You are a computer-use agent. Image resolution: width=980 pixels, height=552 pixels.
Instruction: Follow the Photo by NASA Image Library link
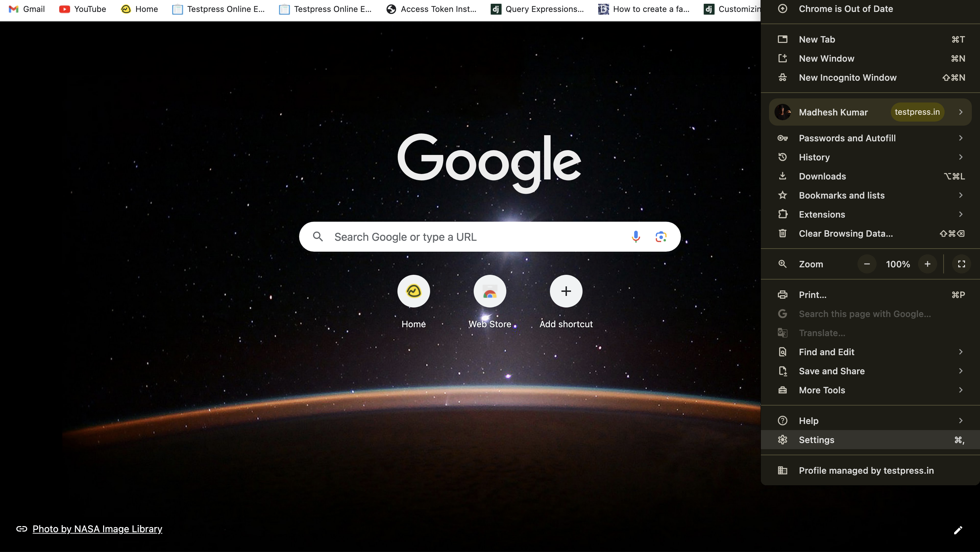point(97,529)
